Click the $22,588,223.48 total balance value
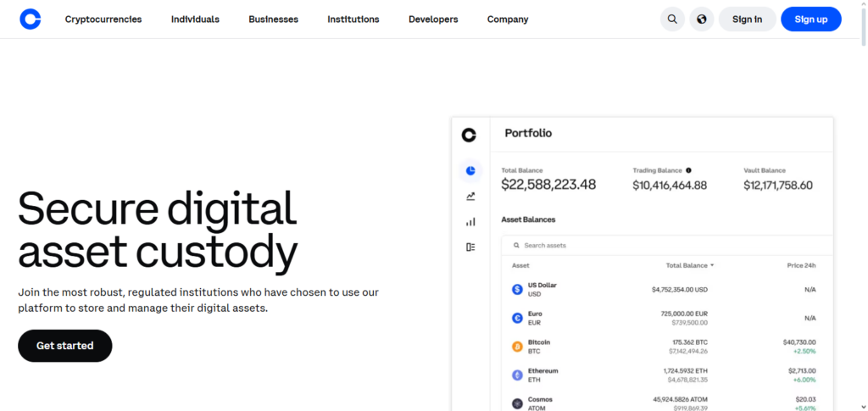This screenshot has width=868, height=411. coord(548,185)
